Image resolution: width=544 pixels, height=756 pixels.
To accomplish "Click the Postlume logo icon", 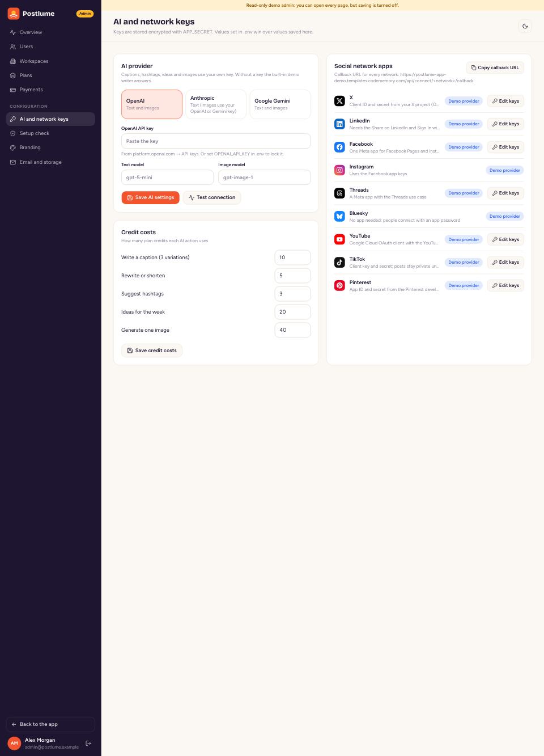I will coord(14,14).
